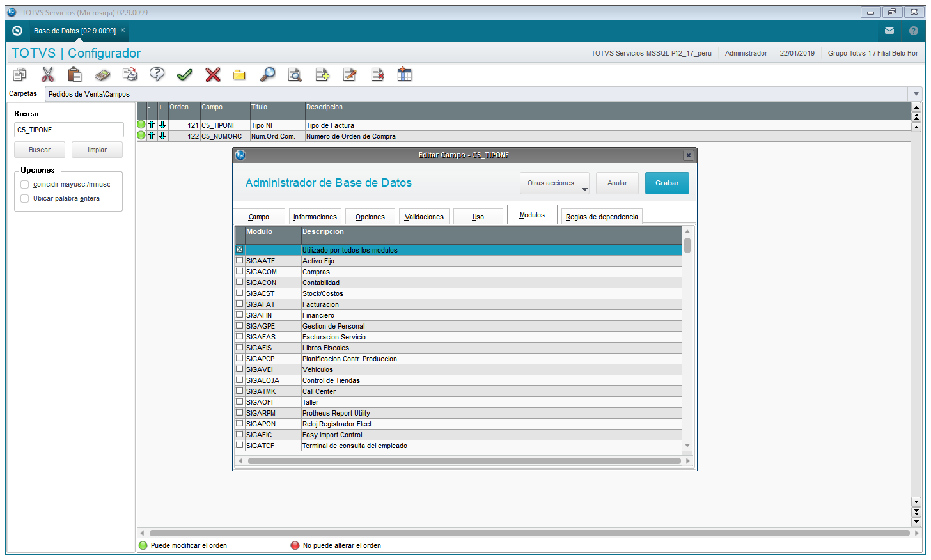
Task: Jump to last row with grid bottom arrow
Action: click(x=916, y=522)
